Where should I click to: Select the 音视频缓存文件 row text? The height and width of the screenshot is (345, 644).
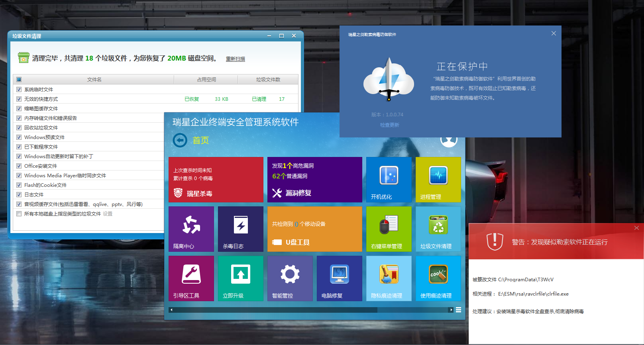(83, 204)
